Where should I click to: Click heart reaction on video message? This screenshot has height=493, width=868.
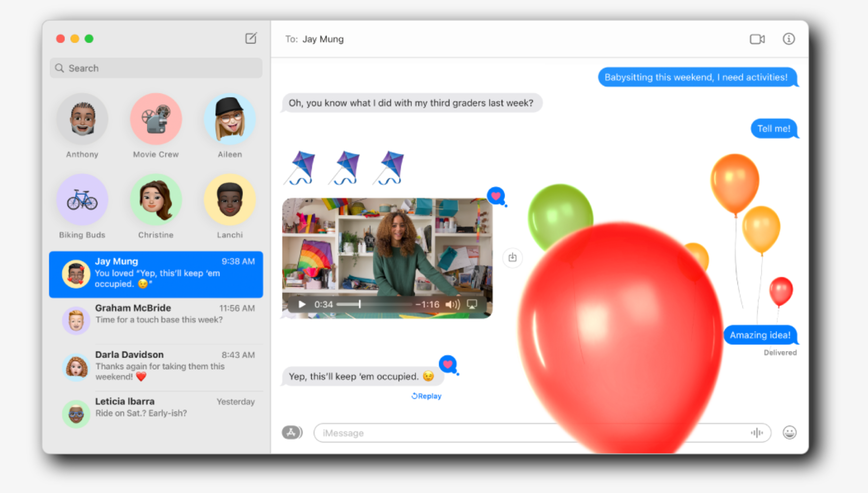point(495,196)
